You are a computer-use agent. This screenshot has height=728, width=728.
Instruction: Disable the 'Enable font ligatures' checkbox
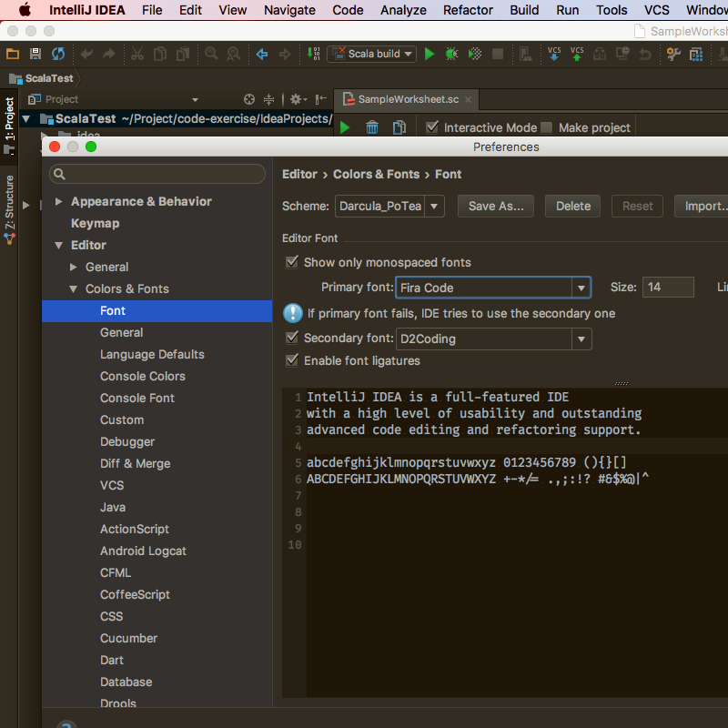coord(292,360)
